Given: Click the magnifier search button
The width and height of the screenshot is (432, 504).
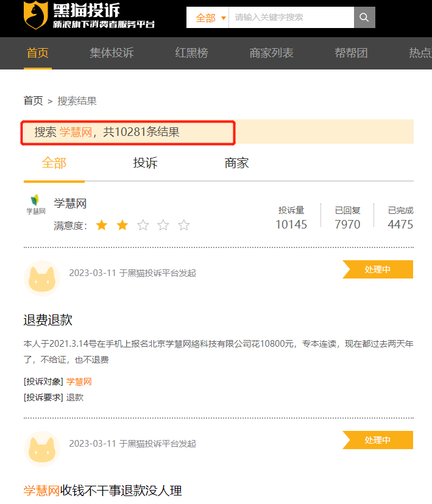Looking at the screenshot, I should [x=364, y=17].
